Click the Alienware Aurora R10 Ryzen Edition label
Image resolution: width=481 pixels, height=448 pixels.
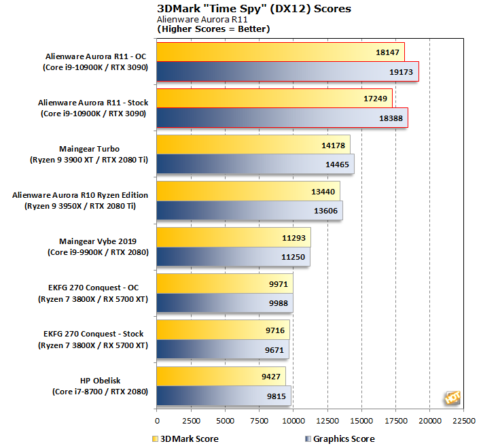[x=80, y=195]
